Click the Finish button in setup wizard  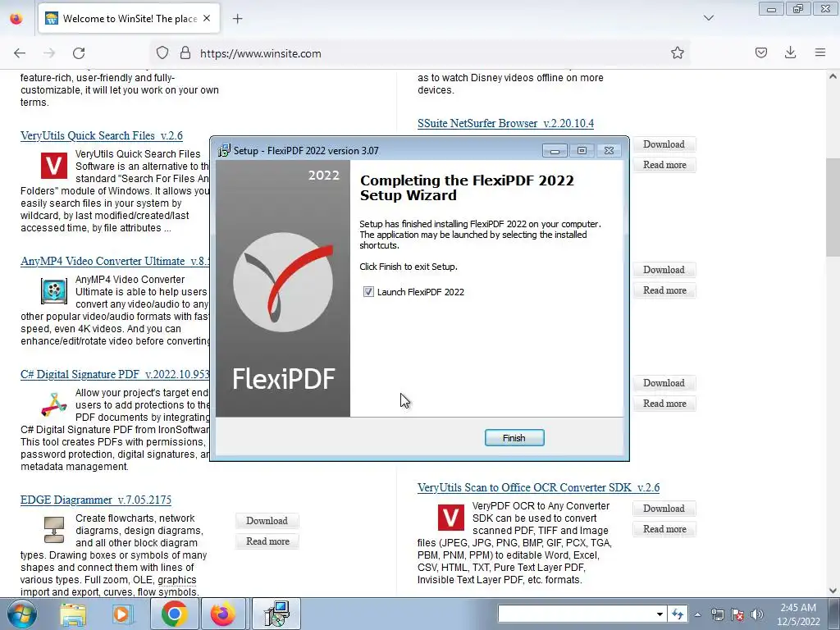click(x=514, y=438)
